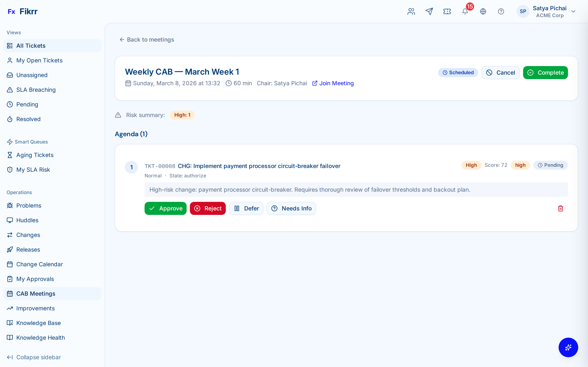Open the Change Calendar view

tap(39, 264)
